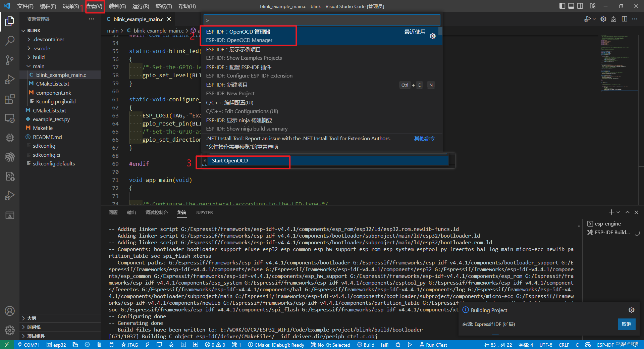Toggle the secondary sidebar visibility
This screenshot has height=349, width=644.
tap(581, 6)
